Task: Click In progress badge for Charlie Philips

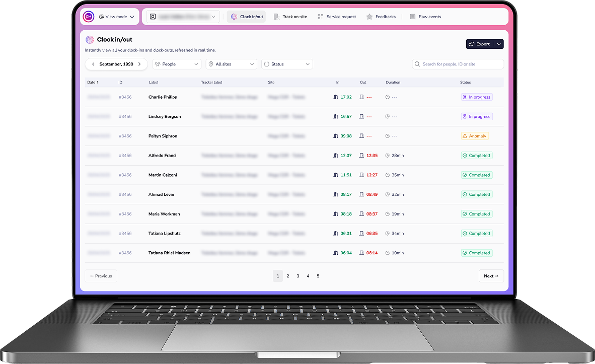Action: point(477,97)
